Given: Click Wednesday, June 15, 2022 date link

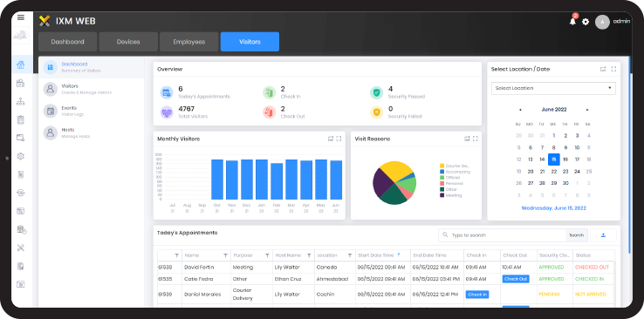Looking at the screenshot, I should tap(553, 208).
